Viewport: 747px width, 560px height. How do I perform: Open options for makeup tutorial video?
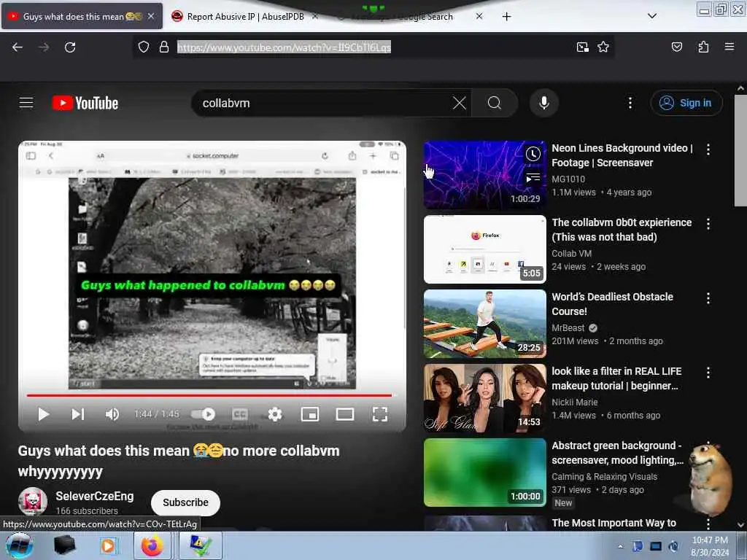pos(708,373)
